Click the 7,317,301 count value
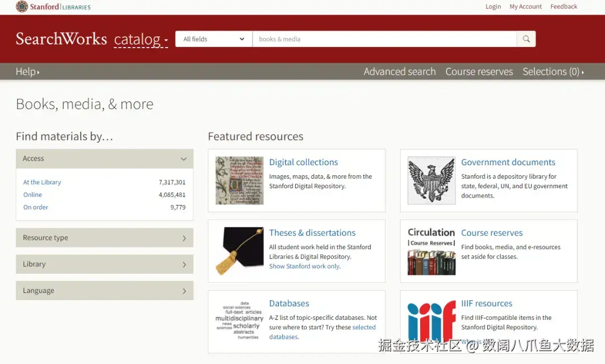605x364 pixels. coord(172,182)
